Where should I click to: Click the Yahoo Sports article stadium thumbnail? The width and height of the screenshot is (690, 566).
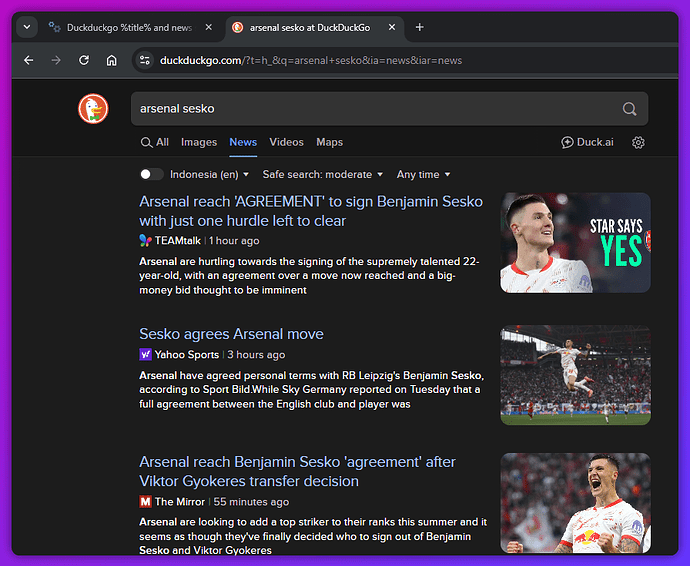[575, 375]
